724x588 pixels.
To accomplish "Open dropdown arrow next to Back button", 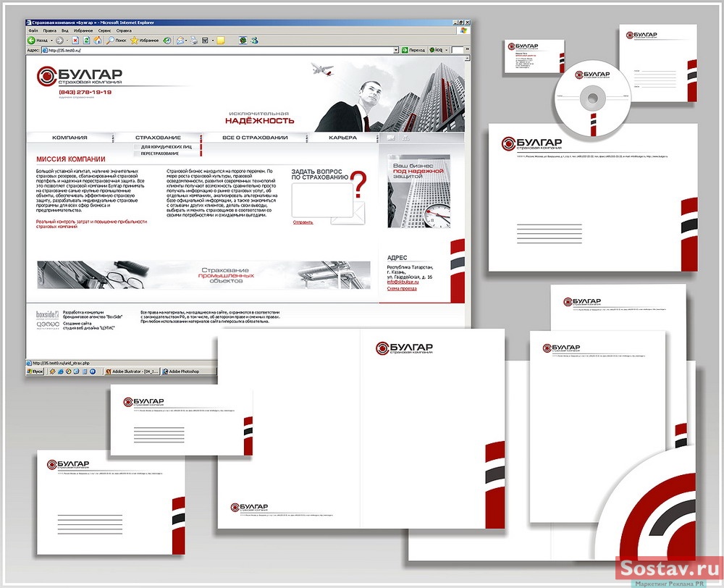I will tap(51, 41).
